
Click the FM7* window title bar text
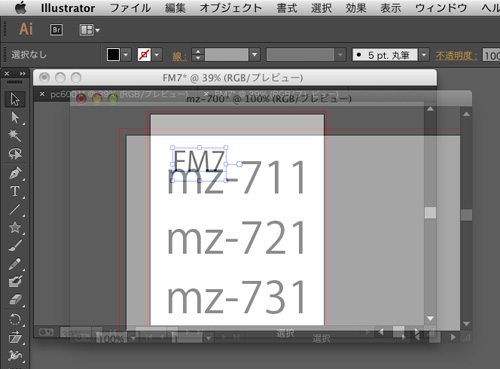pos(233,78)
